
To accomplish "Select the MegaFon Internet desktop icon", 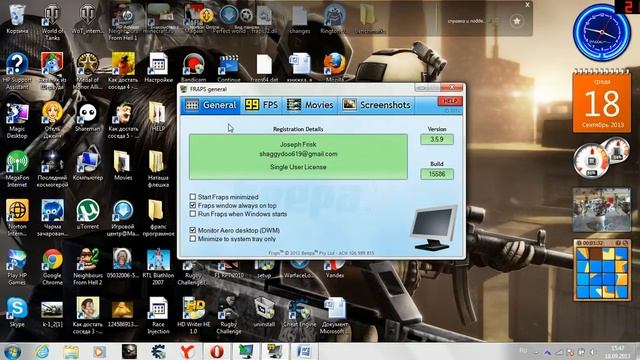I will point(17,169).
